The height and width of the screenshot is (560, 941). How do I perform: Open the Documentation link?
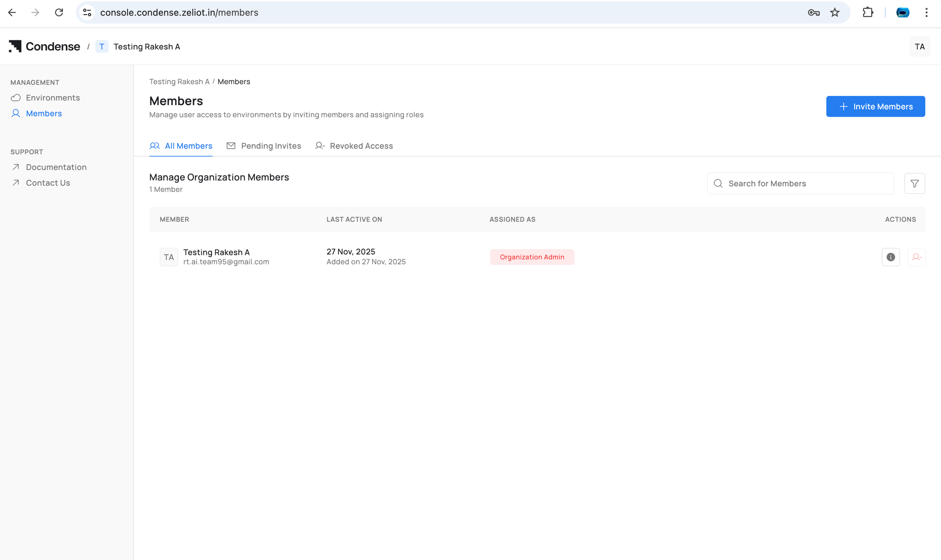point(56,167)
